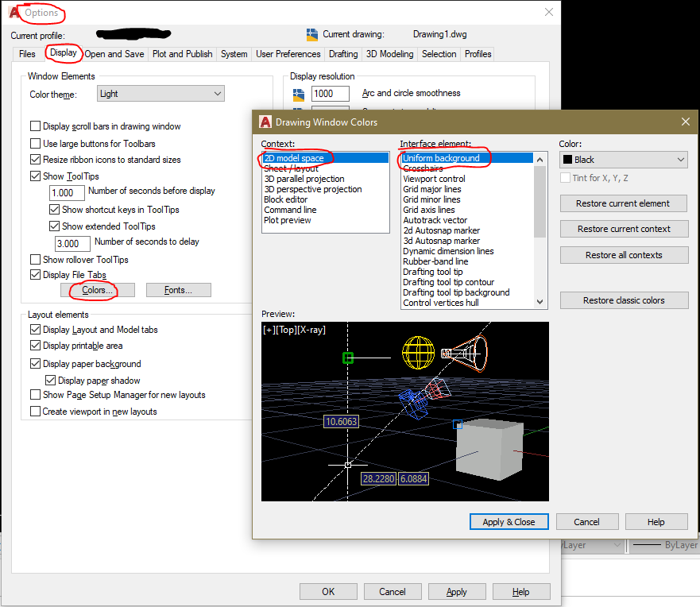Open User Preferences tab

(x=288, y=54)
